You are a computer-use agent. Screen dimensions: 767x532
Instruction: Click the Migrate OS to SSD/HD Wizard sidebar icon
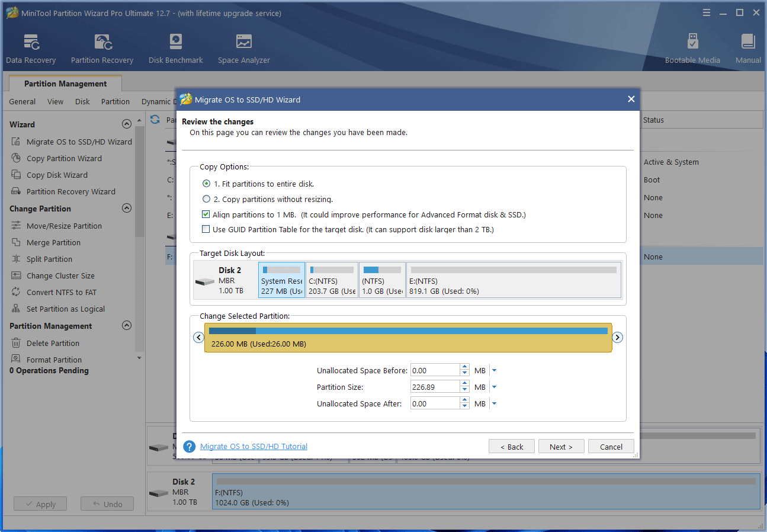pos(16,142)
